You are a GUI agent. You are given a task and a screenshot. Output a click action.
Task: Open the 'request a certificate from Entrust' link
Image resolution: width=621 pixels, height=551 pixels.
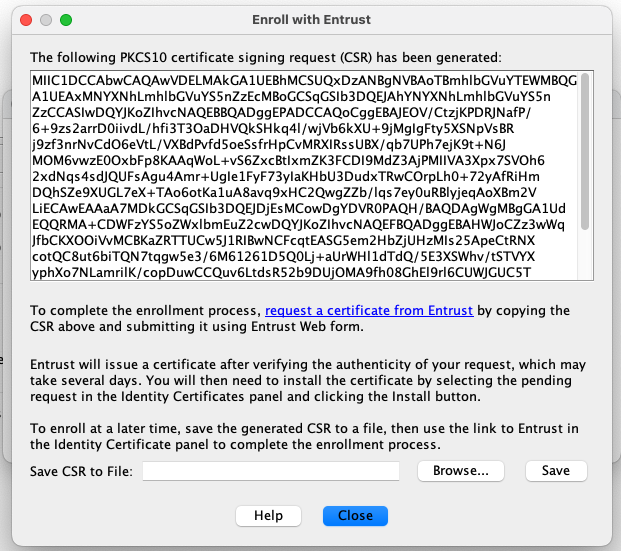click(x=369, y=311)
